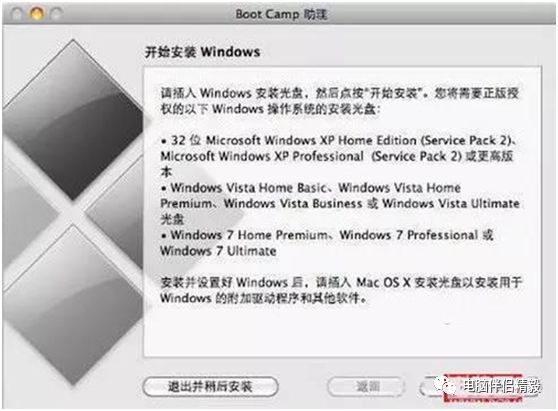Screen dimensions: 558x411
Task: Click the paragraph asking to insert Windows disc
Action: coord(339,101)
